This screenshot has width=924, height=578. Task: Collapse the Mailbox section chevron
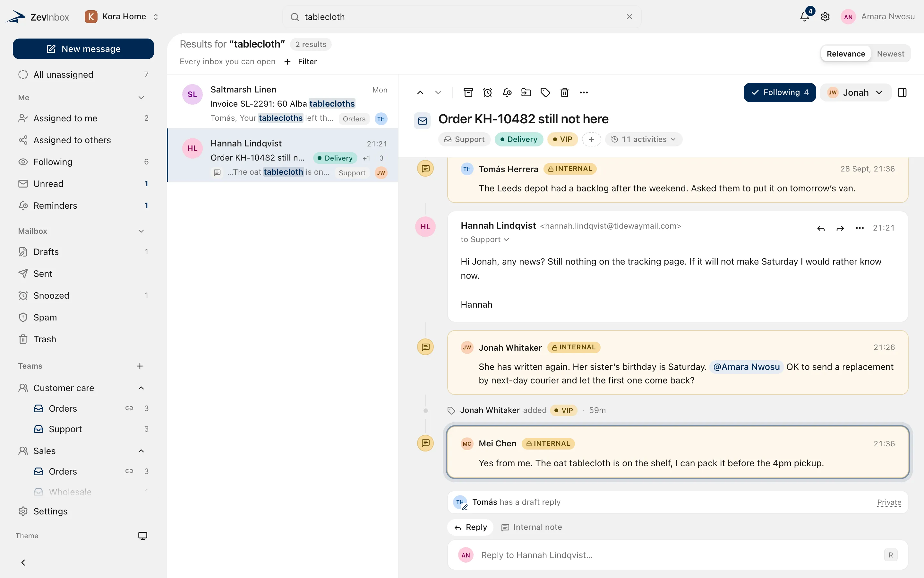click(141, 231)
